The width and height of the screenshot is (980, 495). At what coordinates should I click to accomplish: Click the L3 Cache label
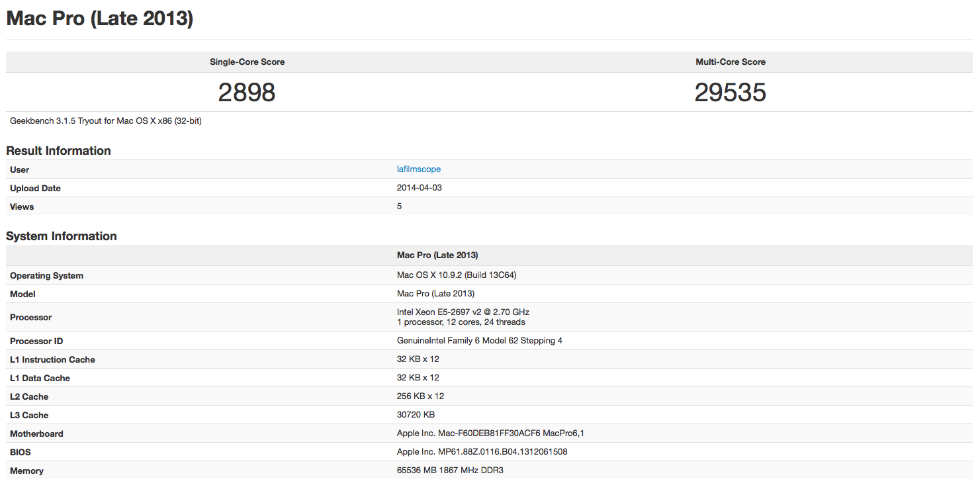(x=29, y=416)
